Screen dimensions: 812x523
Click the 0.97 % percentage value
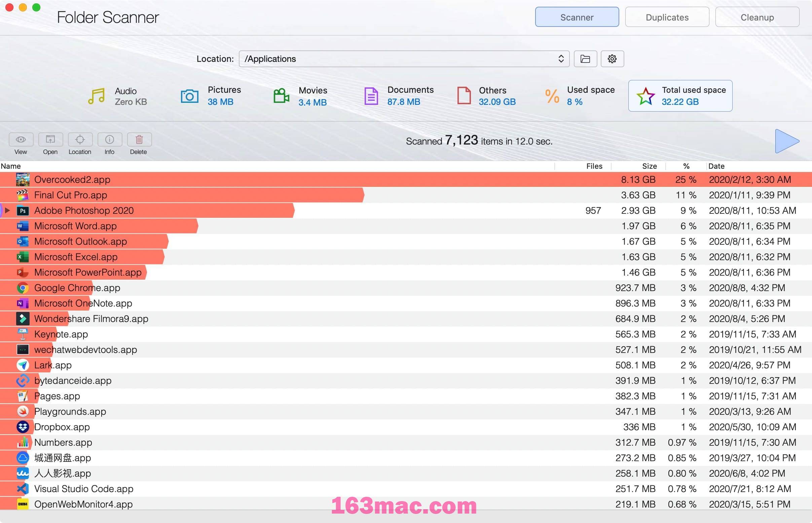tap(682, 442)
